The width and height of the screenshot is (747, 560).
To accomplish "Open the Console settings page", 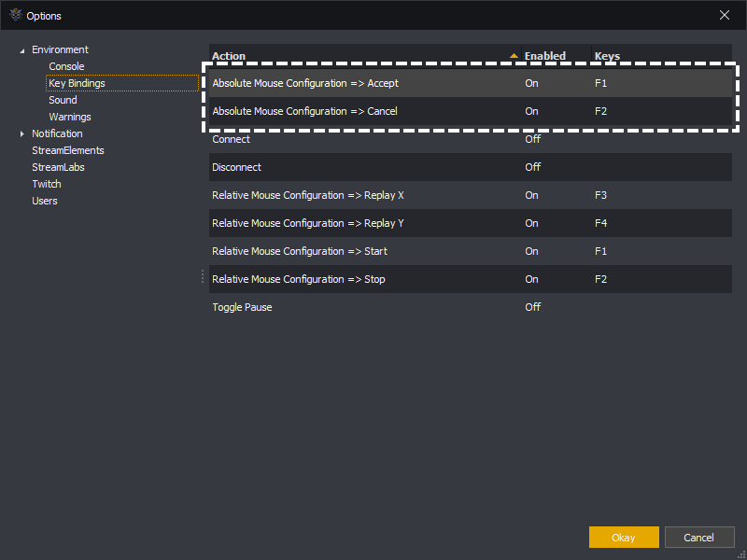I will 66,66.
